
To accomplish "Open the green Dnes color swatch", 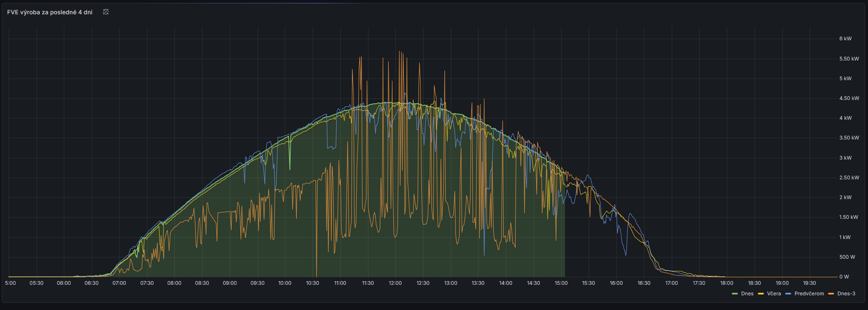I will (x=735, y=294).
